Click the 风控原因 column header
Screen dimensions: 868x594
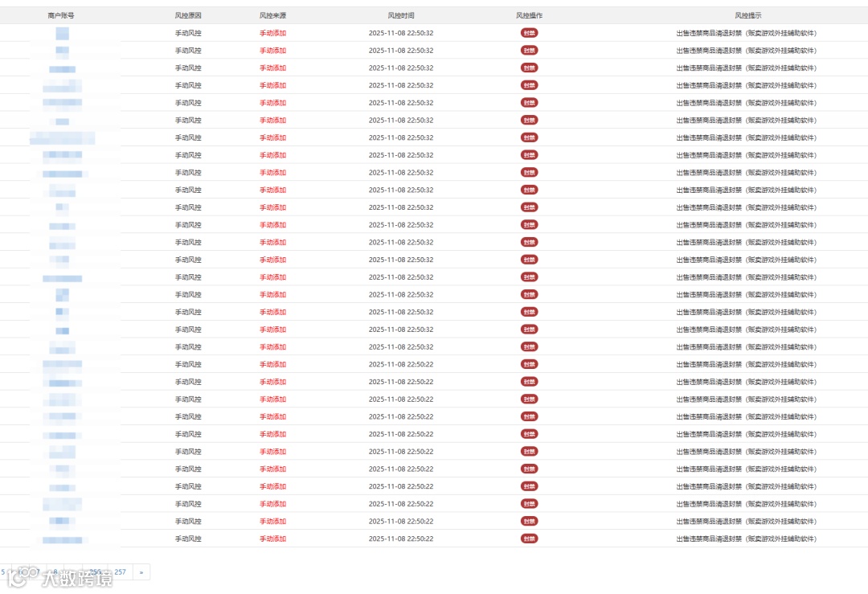pyautogui.click(x=188, y=15)
